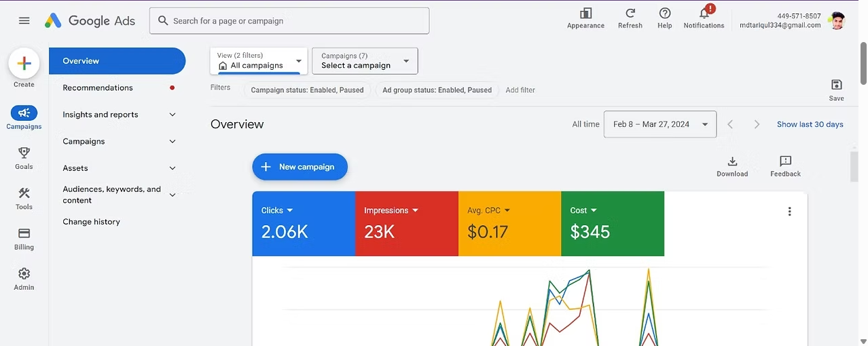Click the search for page or campaign field
Image resolution: width=868 pixels, height=346 pixels.
289,21
